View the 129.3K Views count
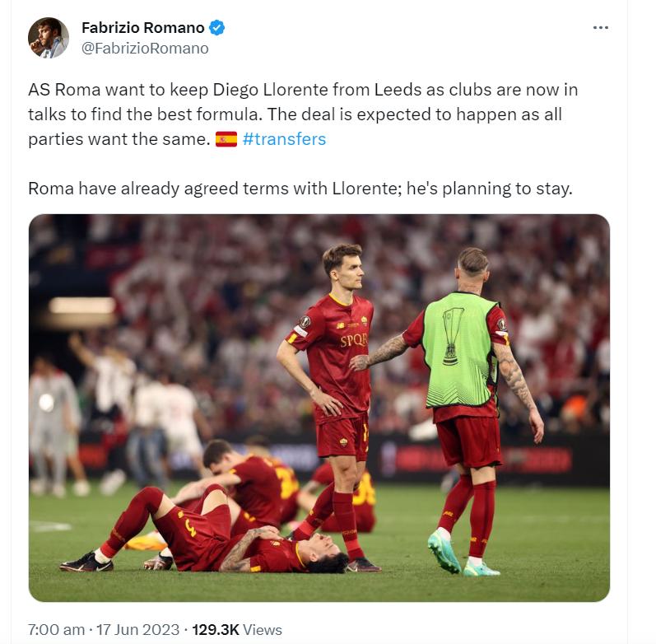Viewport: 656px width, 644px height. click(237, 629)
